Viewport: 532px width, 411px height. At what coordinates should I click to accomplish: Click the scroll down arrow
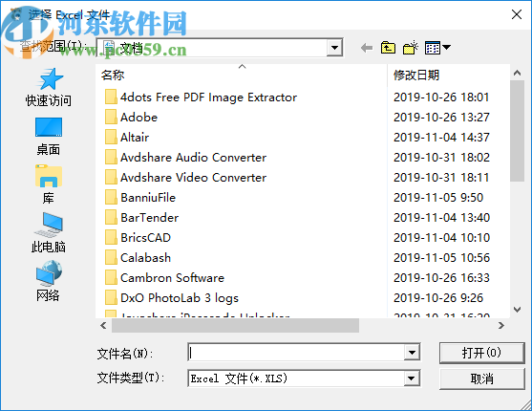517,310
